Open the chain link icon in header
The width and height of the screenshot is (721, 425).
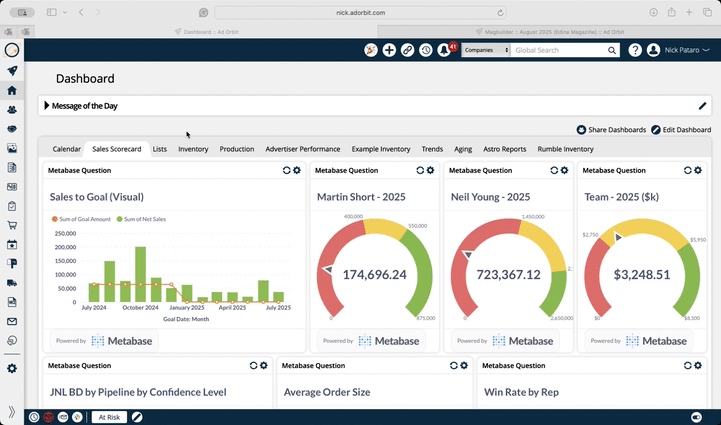coord(407,50)
